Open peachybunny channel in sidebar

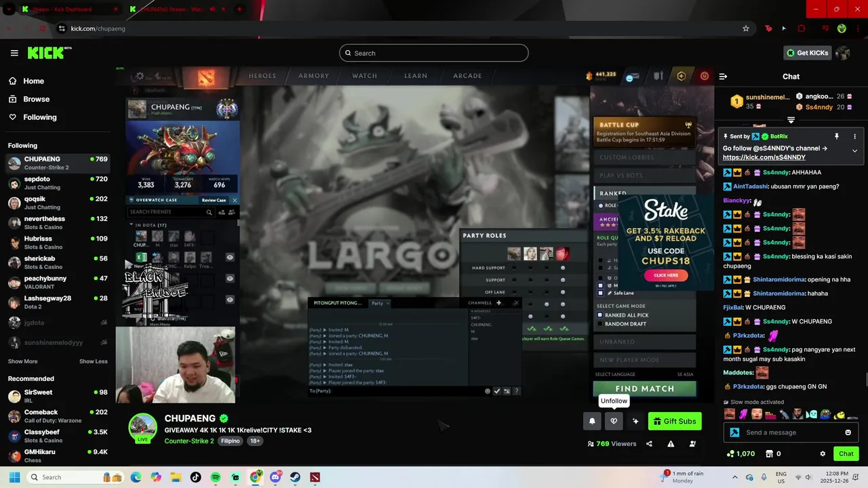[58, 283]
